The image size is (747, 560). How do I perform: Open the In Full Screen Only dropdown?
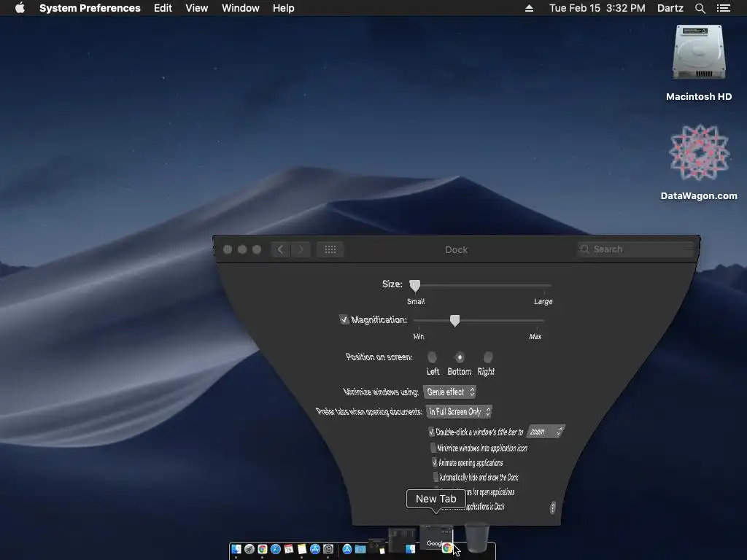click(x=459, y=411)
